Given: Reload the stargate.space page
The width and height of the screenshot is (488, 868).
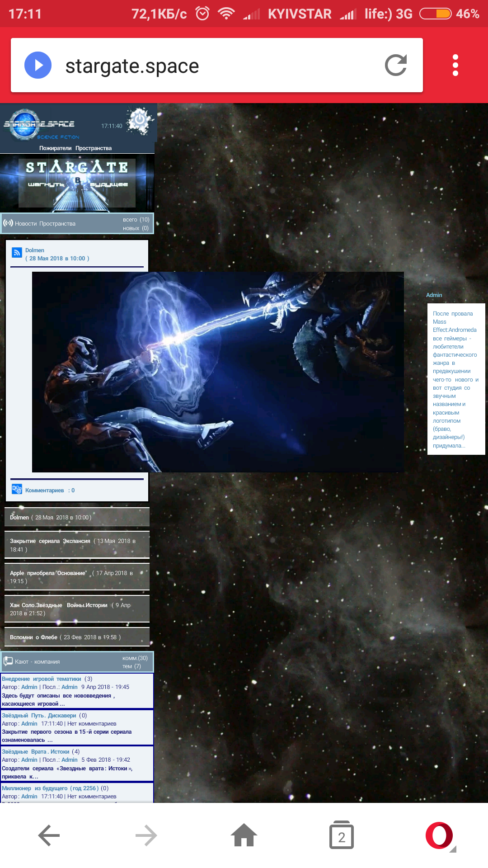Looking at the screenshot, I should [396, 66].
